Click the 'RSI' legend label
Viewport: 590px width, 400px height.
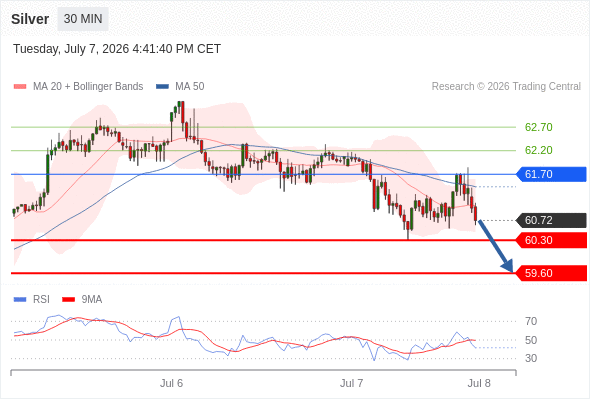click(x=41, y=300)
